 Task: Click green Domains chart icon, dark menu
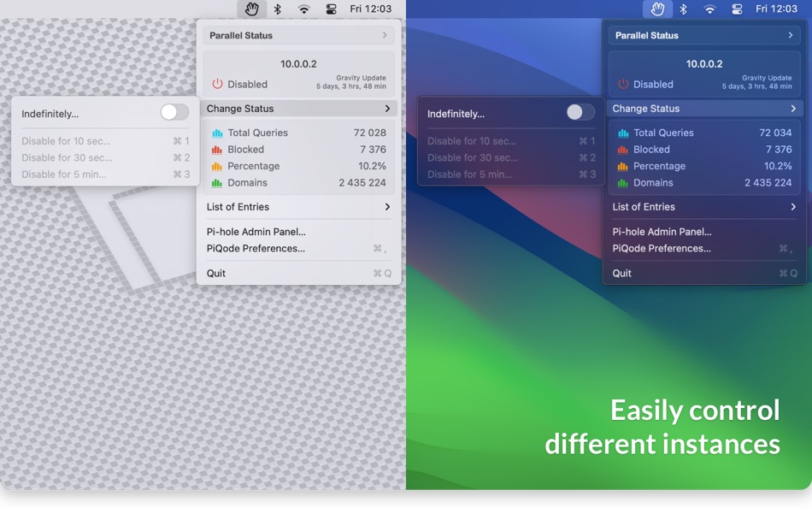(x=623, y=183)
